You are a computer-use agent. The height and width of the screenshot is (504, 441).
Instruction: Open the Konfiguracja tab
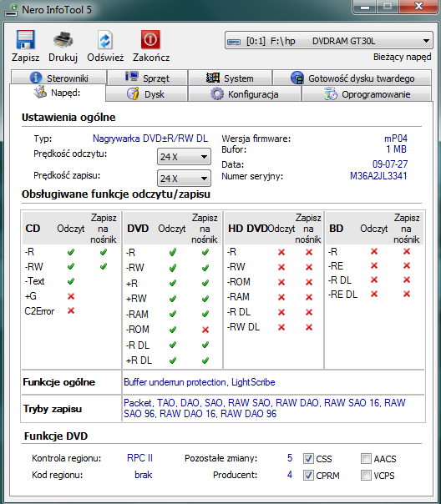coord(245,93)
